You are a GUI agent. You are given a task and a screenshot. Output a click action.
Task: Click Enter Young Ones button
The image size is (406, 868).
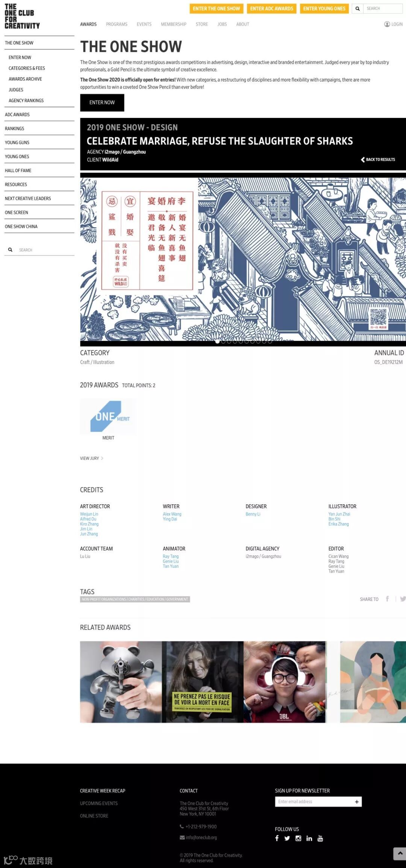[324, 9]
